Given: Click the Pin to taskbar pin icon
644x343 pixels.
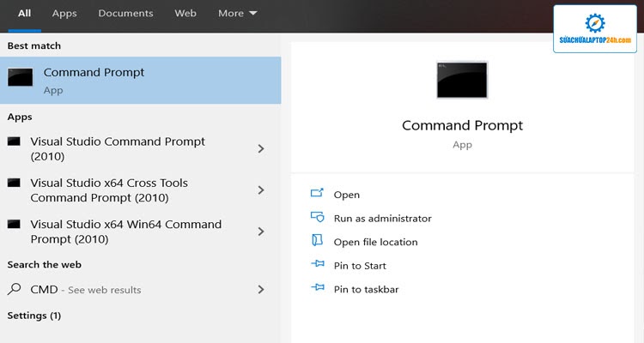Looking at the screenshot, I should 318,287.
